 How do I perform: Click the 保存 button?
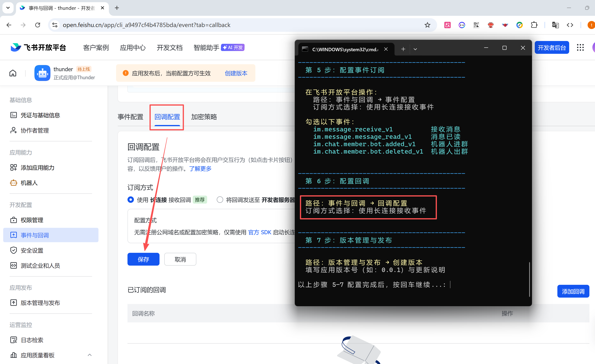click(143, 259)
